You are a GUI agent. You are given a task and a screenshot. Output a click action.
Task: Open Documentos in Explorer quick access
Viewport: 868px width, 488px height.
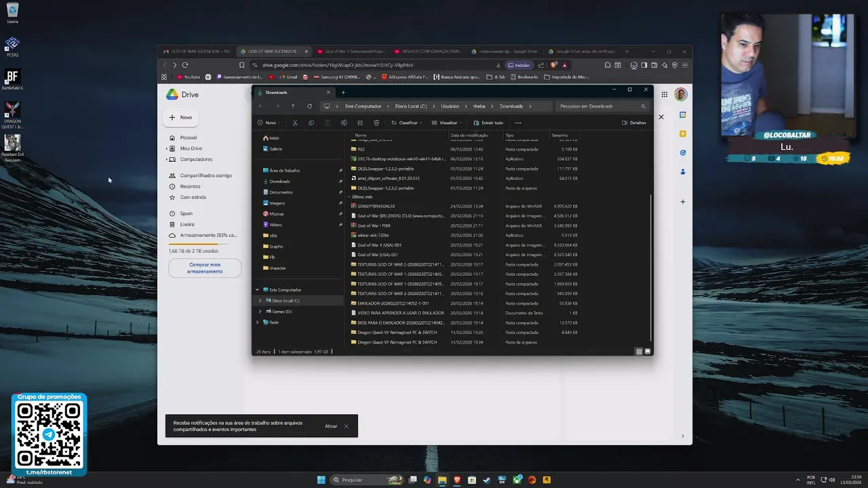[281, 192]
